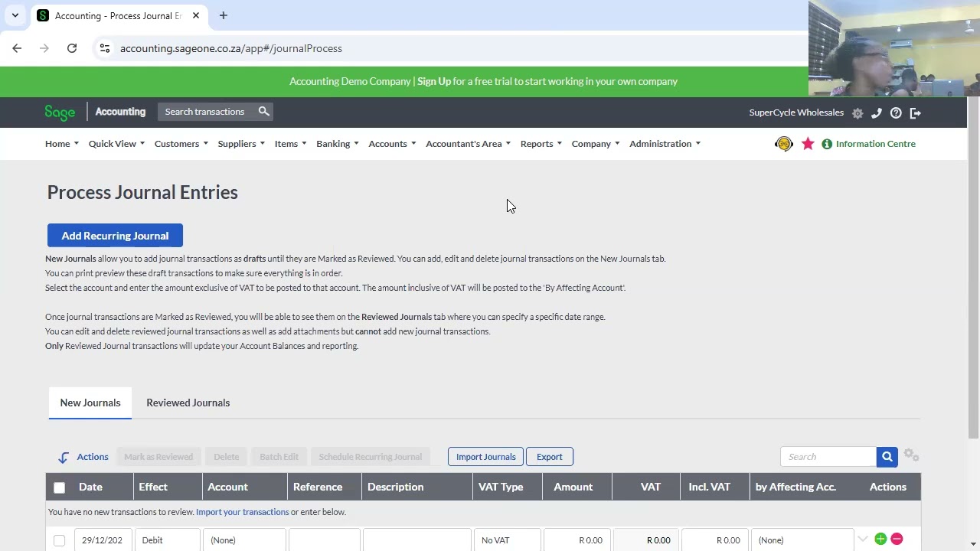Remove journal line with red minus icon
980x551 pixels.
pyautogui.click(x=897, y=540)
